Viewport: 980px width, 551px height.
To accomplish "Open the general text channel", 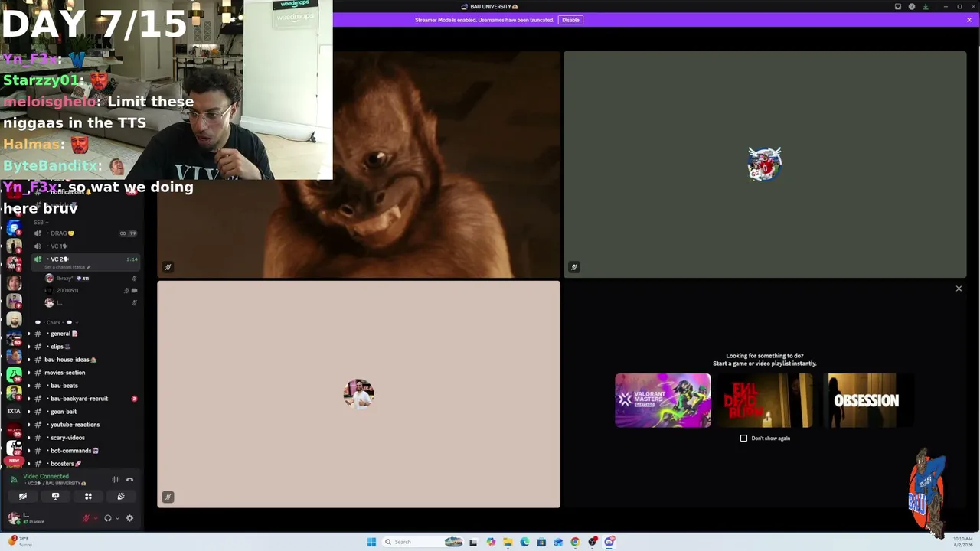I will click(84, 334).
